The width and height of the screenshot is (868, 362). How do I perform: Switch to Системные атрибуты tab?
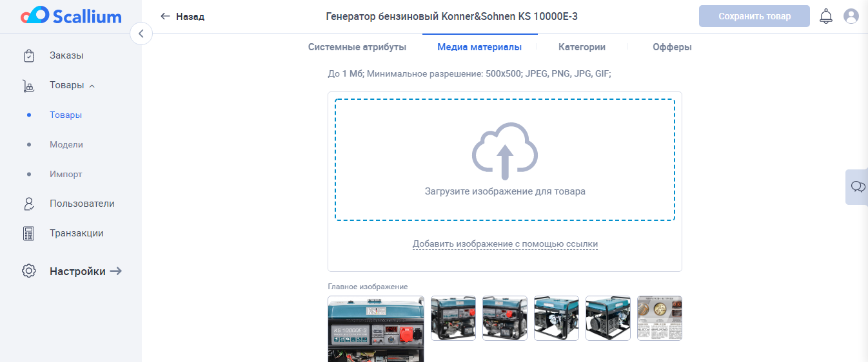click(357, 47)
